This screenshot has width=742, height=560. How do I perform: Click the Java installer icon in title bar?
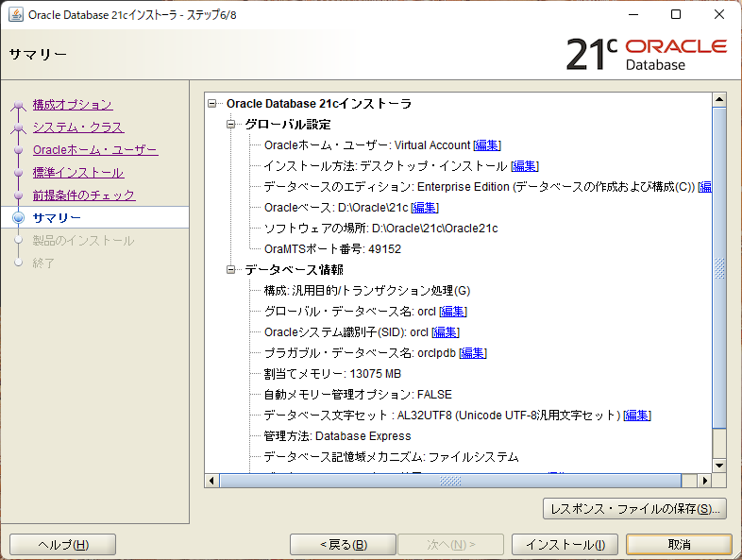(x=16, y=15)
